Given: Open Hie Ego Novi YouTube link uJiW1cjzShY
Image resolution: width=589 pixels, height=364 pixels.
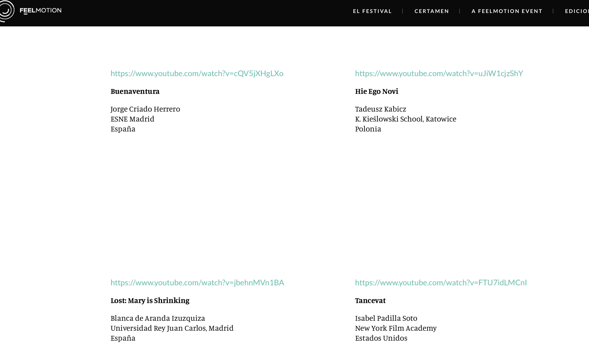Looking at the screenshot, I should [x=439, y=73].
